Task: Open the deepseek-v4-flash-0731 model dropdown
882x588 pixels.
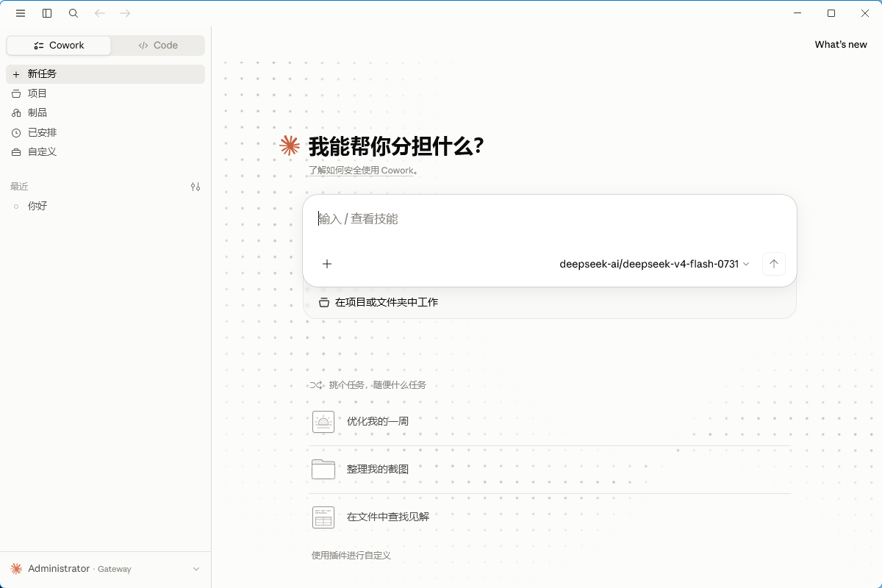Action: [655, 264]
